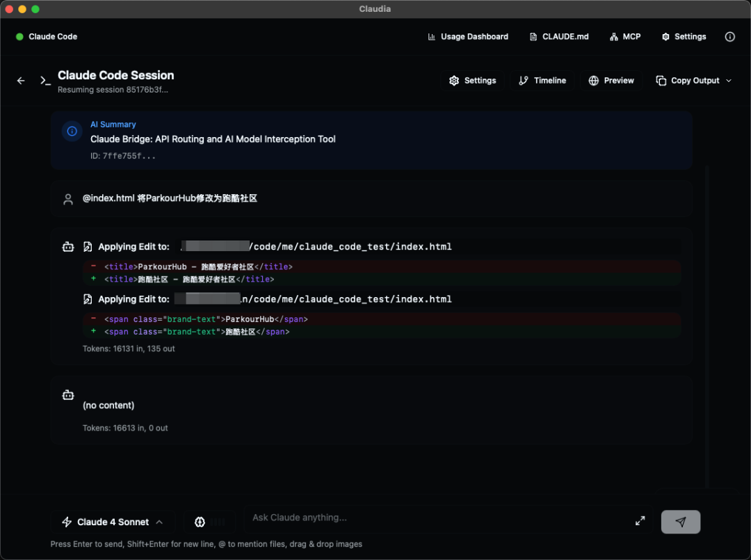Open the Preview pane
Screen dimensions: 751x560
611,81
